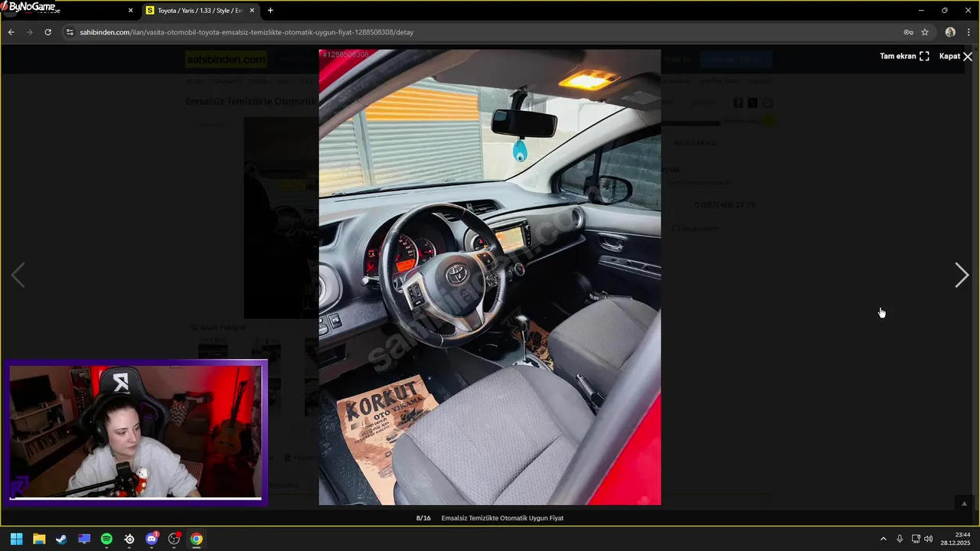Image resolution: width=980 pixels, height=551 pixels.
Task: Close the Toyota / Yaris tab
Action: [252, 11]
